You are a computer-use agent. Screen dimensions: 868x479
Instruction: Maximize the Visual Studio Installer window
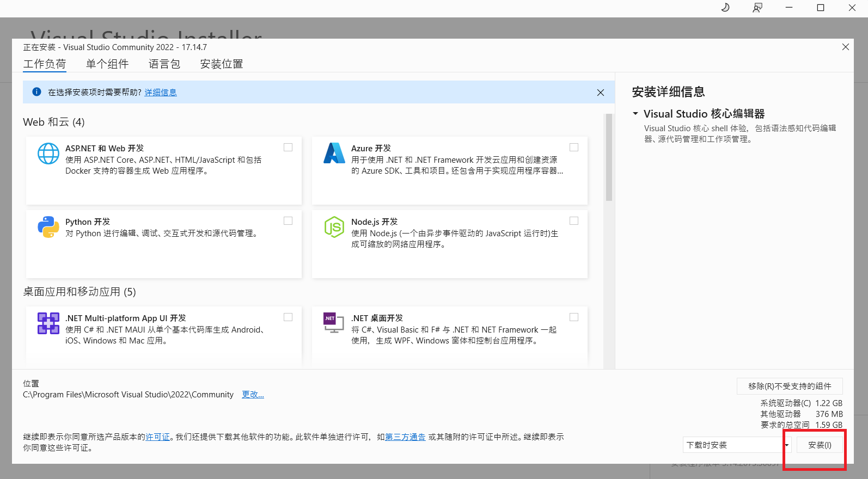(821, 8)
